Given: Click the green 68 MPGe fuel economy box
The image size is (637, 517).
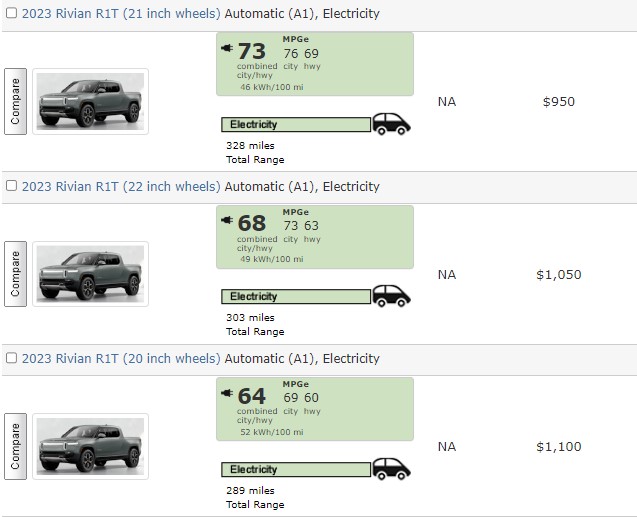Looking at the screenshot, I should pyautogui.click(x=314, y=237).
